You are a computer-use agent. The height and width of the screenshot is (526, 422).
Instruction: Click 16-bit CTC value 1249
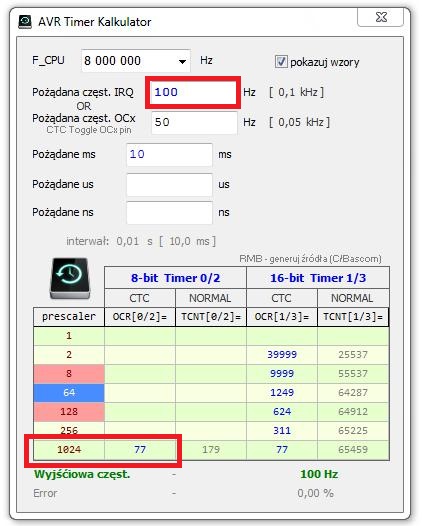(x=282, y=392)
